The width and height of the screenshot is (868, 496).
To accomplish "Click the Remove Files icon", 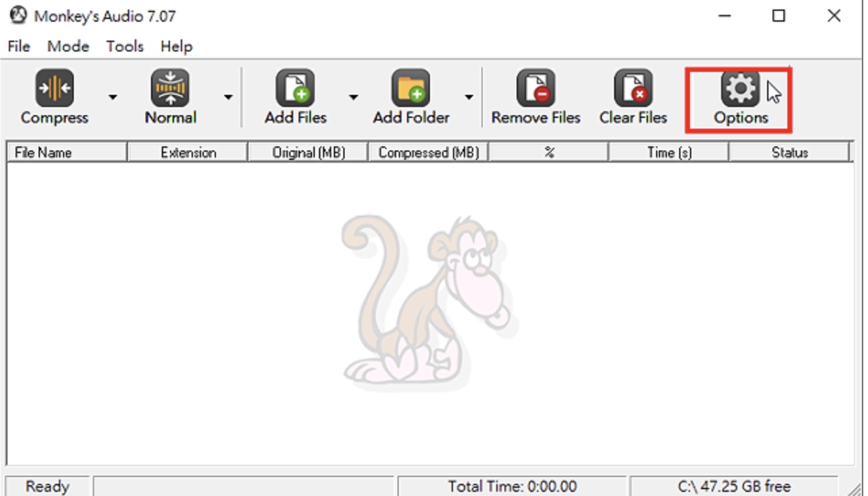I will pyautogui.click(x=536, y=88).
